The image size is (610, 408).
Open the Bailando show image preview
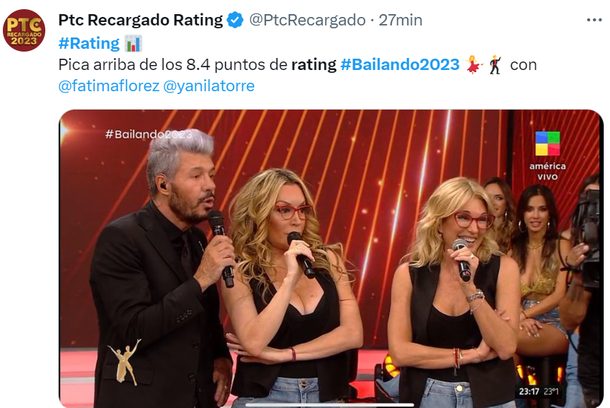tap(331, 259)
